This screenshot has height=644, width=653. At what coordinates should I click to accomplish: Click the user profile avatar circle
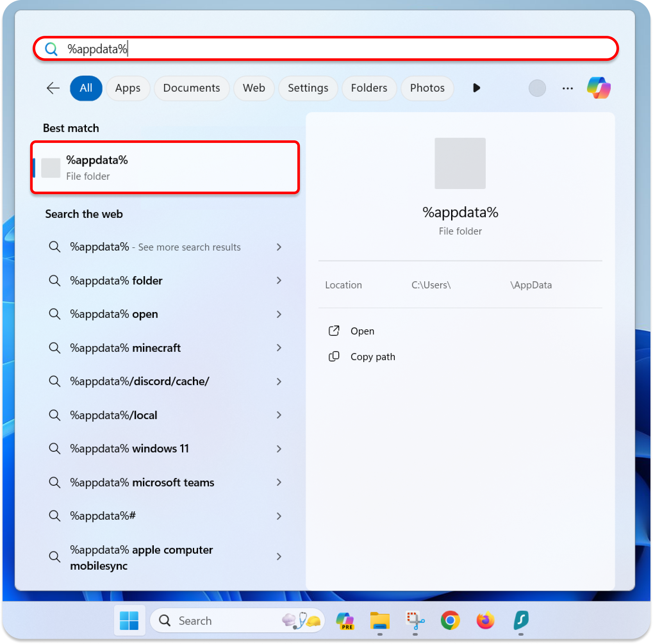[x=537, y=88]
